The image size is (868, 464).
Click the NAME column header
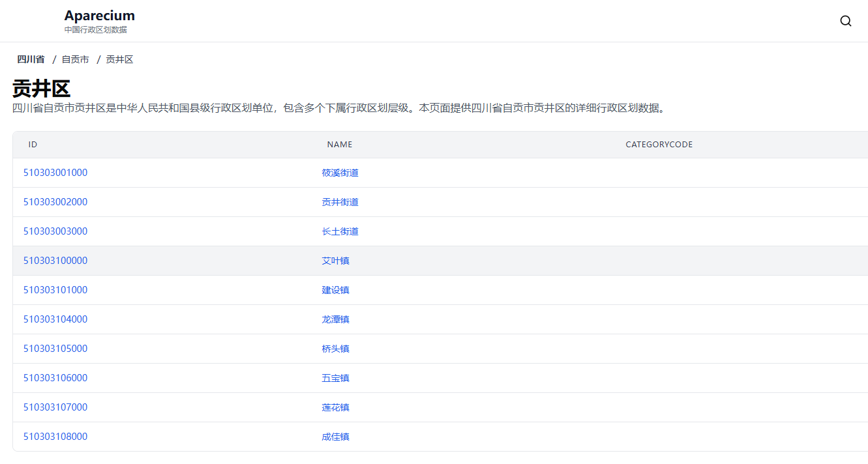340,145
